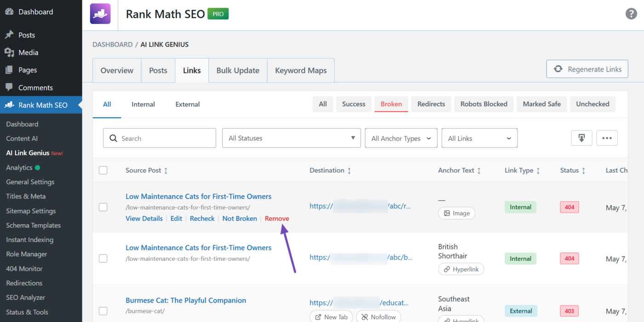This screenshot has height=322, width=644.
Task: Check the British Shorthair row checkbox
Action: [103, 259]
